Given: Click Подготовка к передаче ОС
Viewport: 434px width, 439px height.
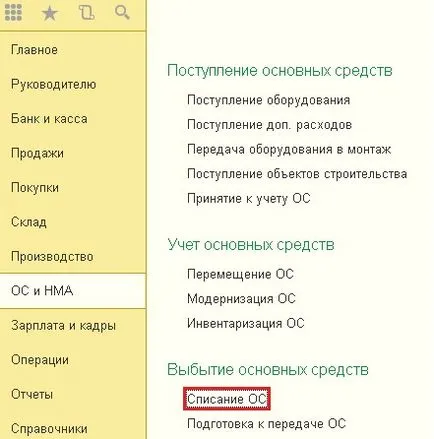Looking at the screenshot, I should pyautogui.click(x=266, y=424).
